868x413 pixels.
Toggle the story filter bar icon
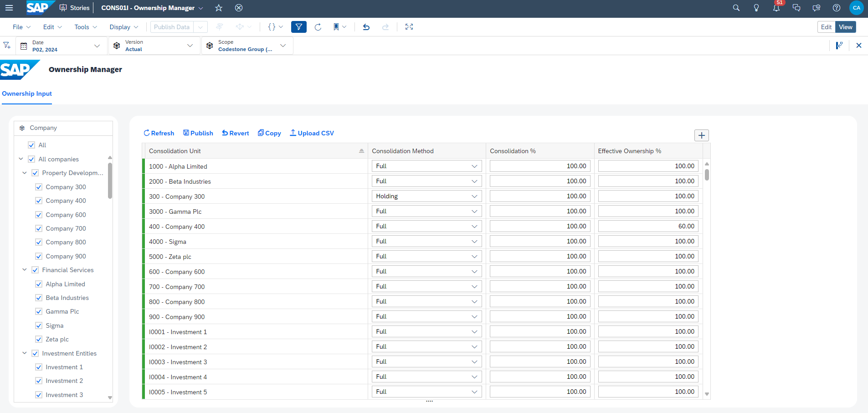pos(299,27)
